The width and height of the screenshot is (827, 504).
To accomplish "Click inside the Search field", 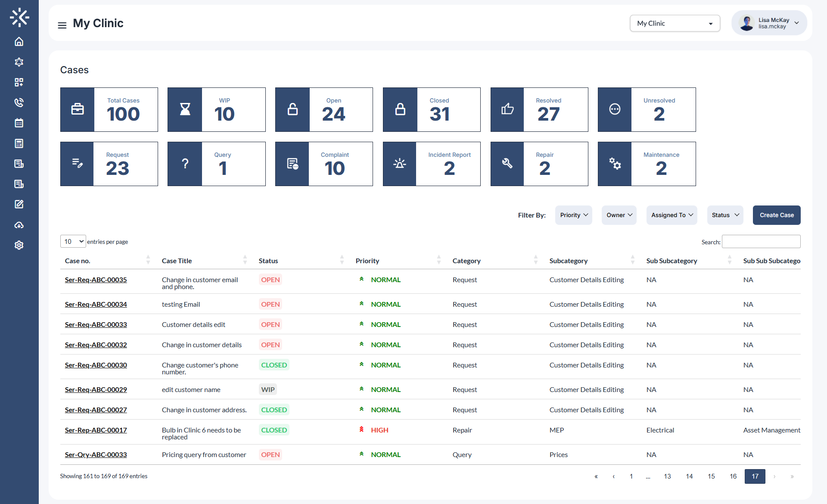I will click(x=761, y=241).
